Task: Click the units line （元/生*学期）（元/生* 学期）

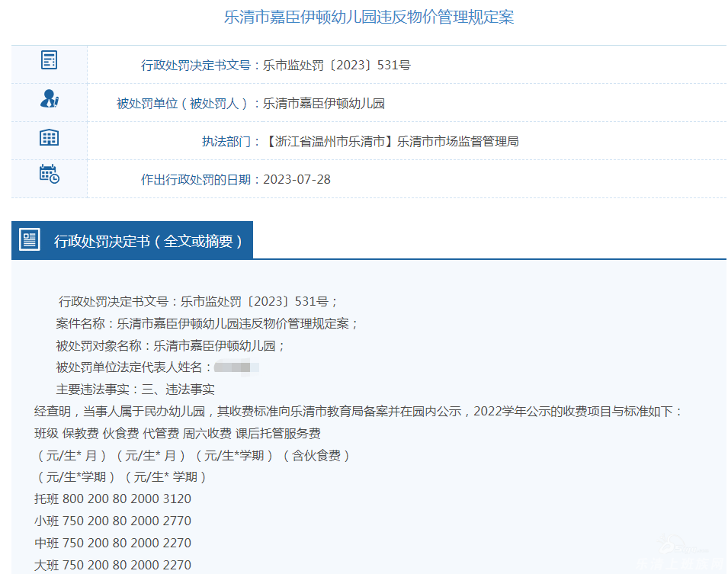Action: pos(120,477)
